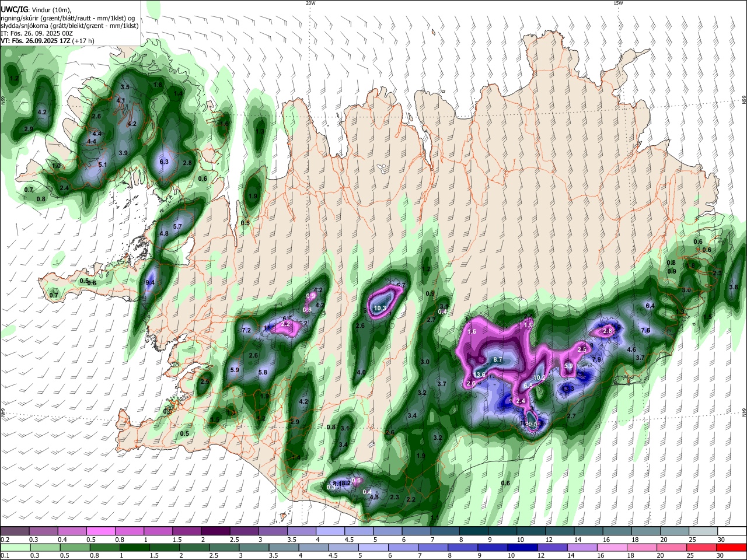Click the 5.8 precipitation value on map
747x560 pixels.
coord(263,372)
